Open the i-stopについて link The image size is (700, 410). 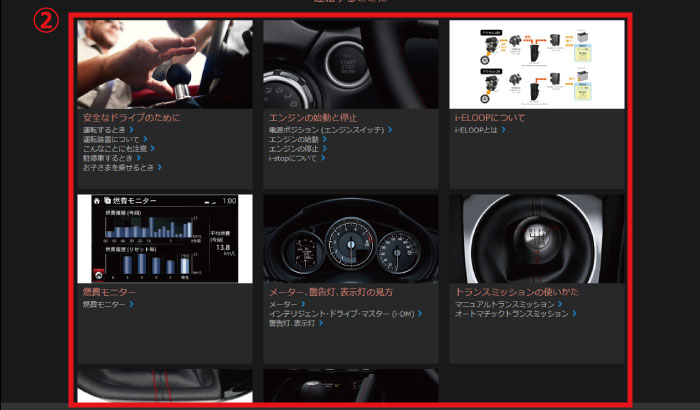(295, 158)
